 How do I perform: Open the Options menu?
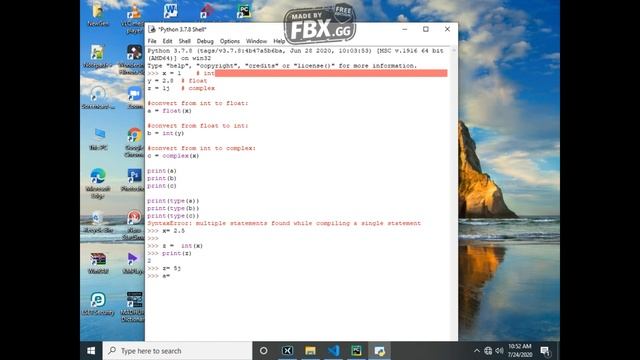tap(230, 41)
